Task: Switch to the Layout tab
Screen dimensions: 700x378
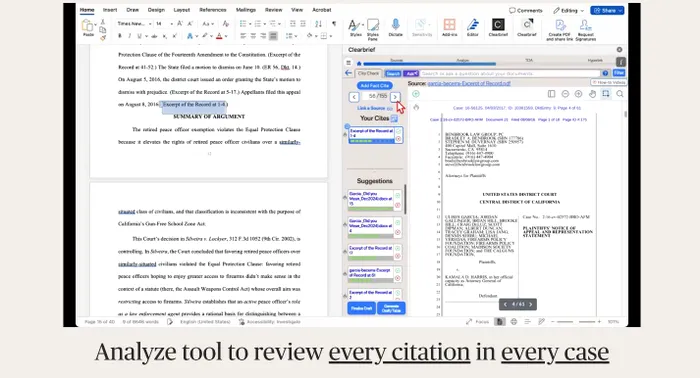Action: point(182,10)
